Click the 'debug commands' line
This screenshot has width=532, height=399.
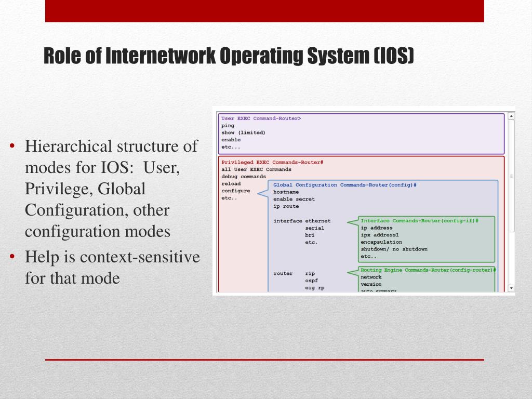coord(244,177)
